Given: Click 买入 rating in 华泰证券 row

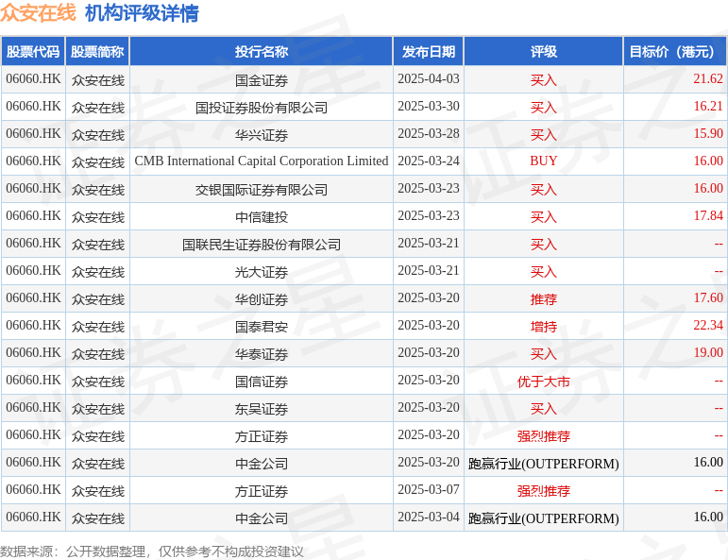Looking at the screenshot, I should [544, 354].
